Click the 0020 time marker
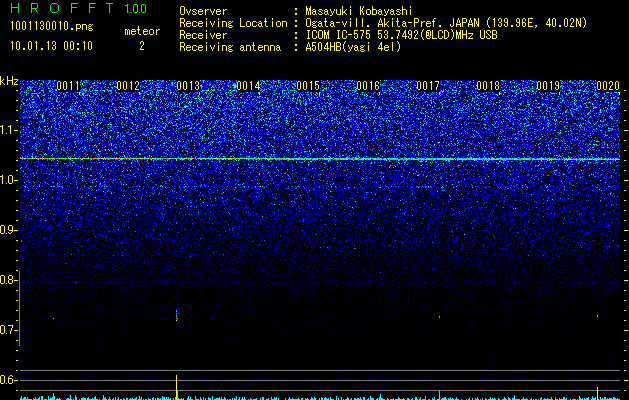629x400 pixels. [x=608, y=86]
